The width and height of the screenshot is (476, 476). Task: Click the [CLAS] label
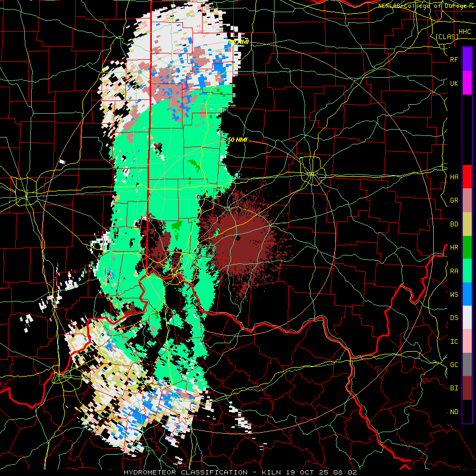[447, 36]
